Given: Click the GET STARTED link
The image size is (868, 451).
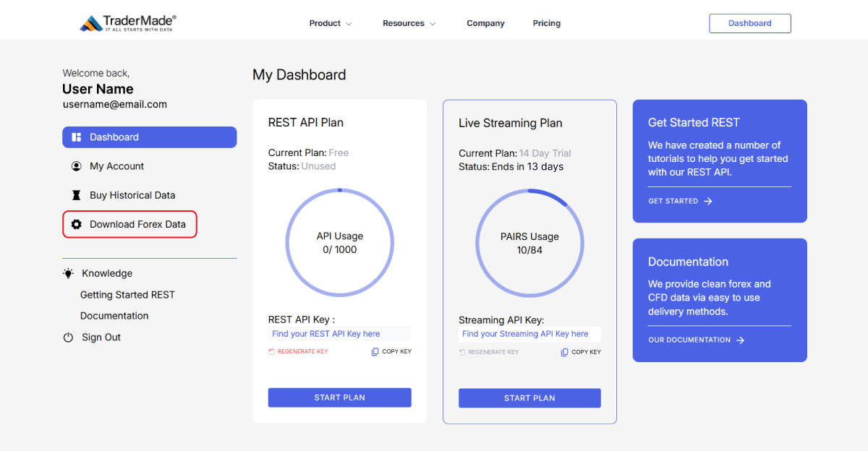Looking at the screenshot, I should (x=681, y=201).
